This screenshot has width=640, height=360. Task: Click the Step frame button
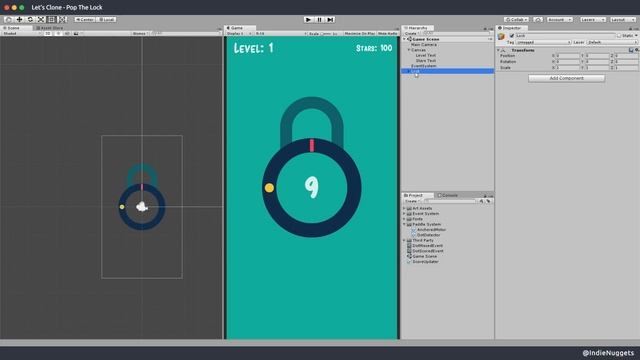[x=330, y=20]
